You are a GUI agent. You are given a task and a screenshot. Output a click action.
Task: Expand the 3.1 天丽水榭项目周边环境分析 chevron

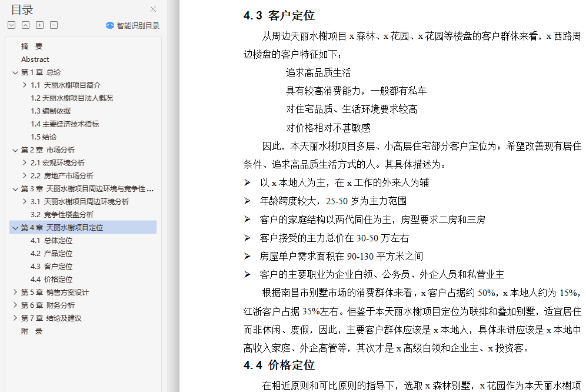tap(25, 202)
